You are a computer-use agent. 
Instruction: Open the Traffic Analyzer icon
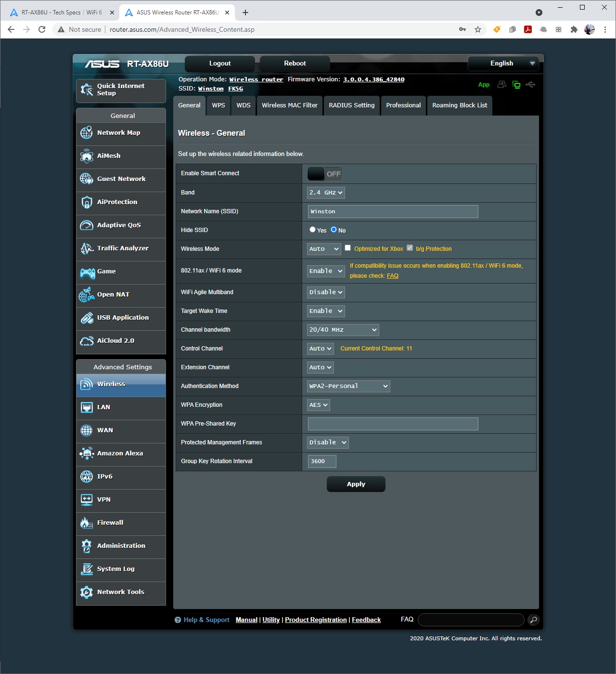coord(87,248)
